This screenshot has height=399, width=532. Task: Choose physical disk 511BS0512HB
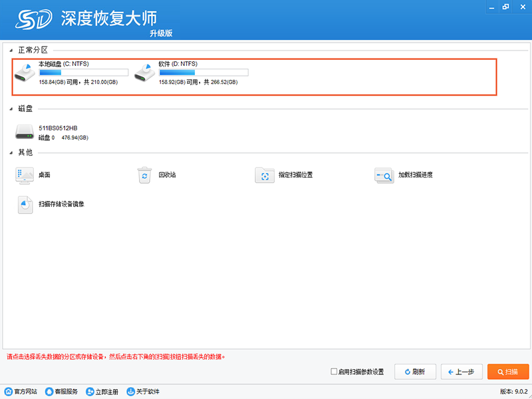click(x=25, y=132)
